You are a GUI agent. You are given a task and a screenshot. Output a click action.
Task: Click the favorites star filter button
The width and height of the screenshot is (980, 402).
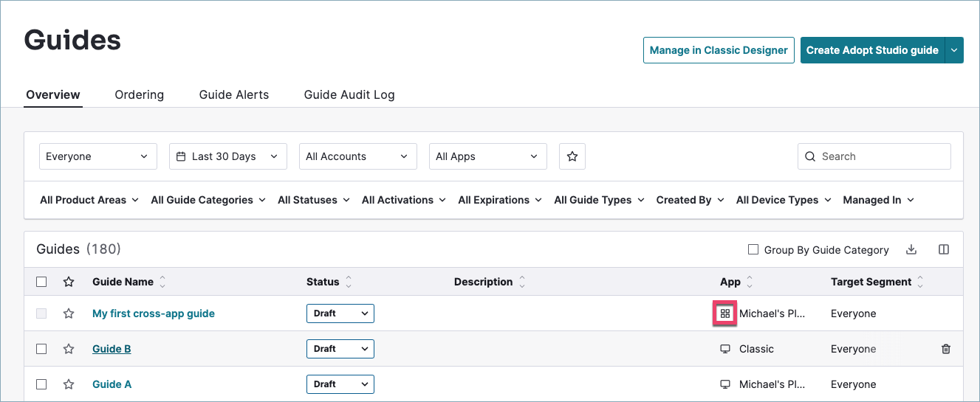(572, 156)
